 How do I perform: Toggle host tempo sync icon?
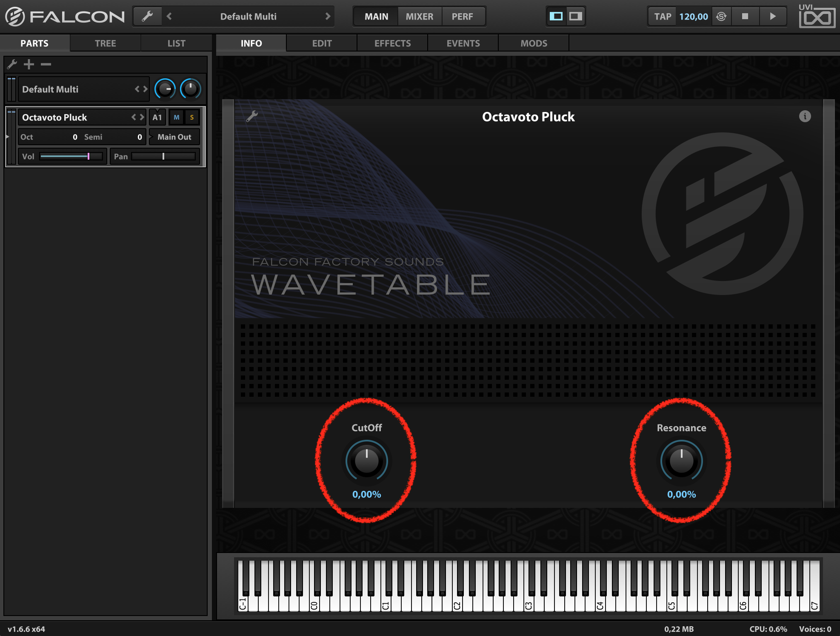tap(721, 17)
